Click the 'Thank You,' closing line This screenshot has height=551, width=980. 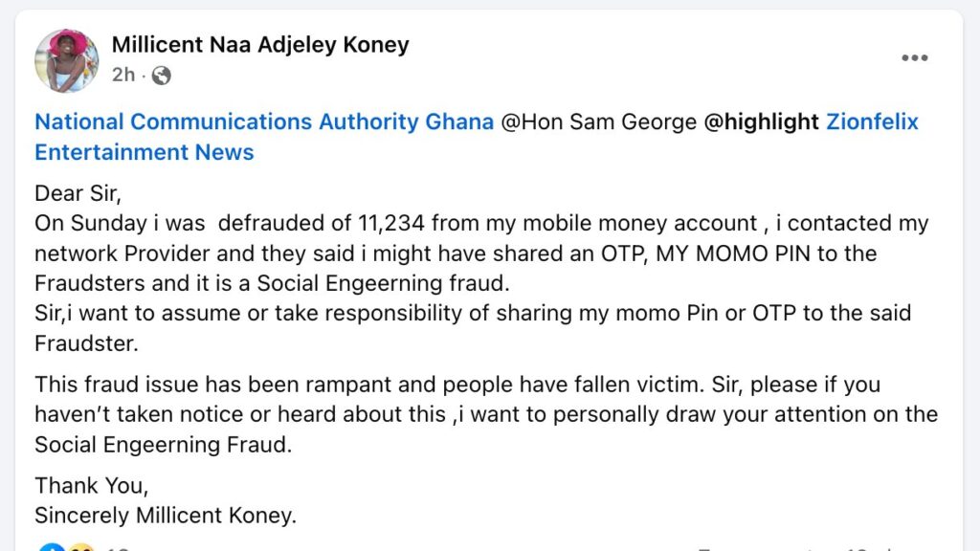(x=91, y=485)
